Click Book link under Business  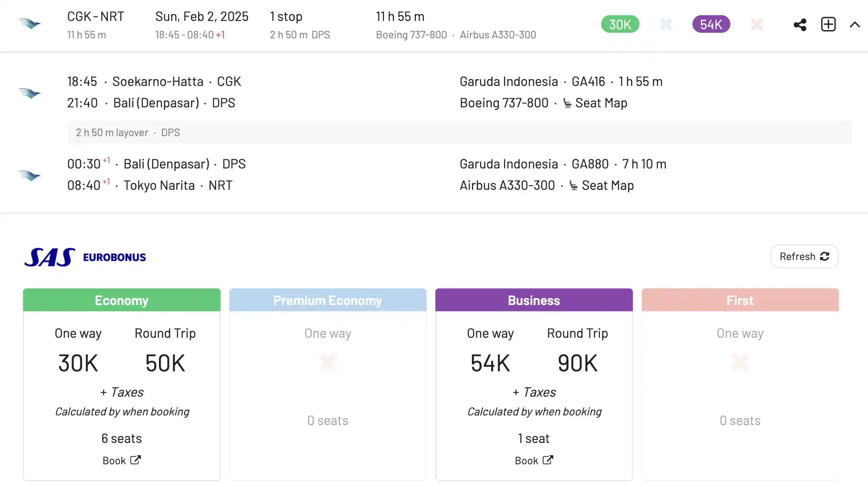pos(534,461)
